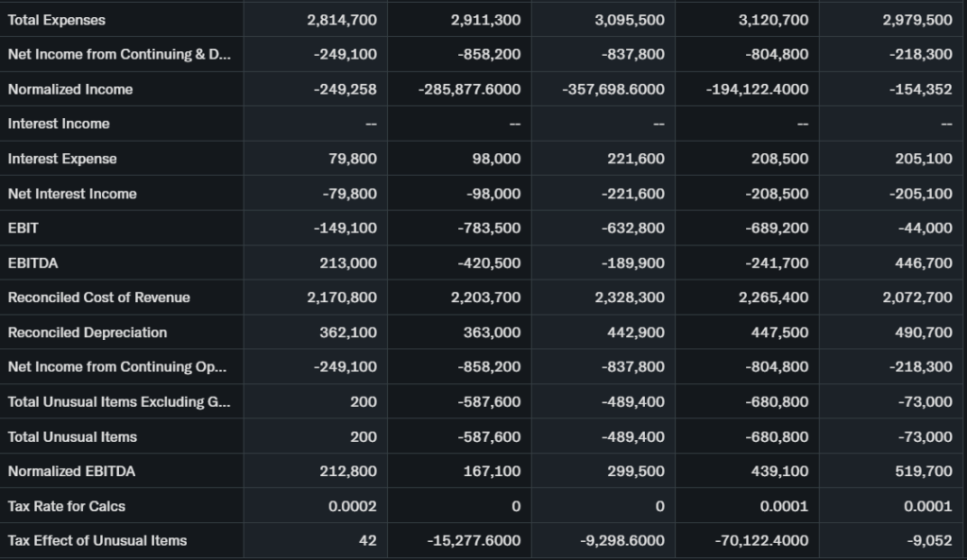Click the Net Interest Income row label

coord(72,194)
